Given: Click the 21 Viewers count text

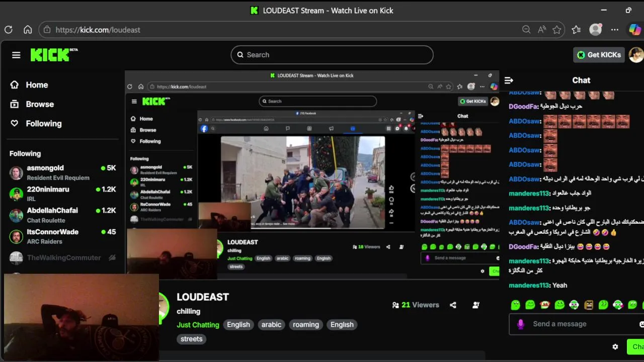Looking at the screenshot, I should tap(420, 305).
